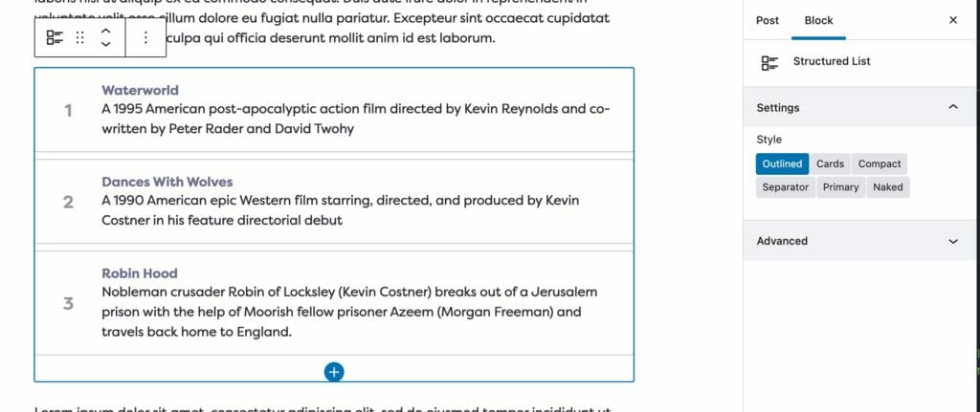Click the blue plus add-item button
Screen dimensions: 980x412
click(334, 372)
